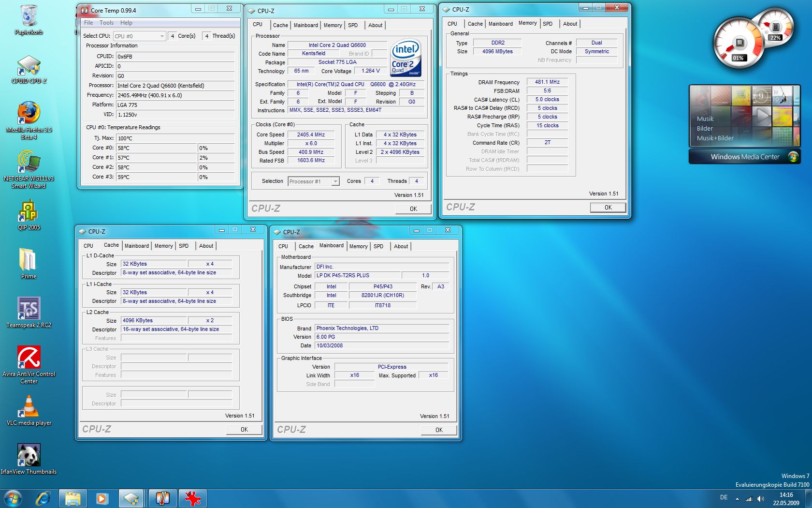
Task: Show hidden system tray icons arrow
Action: (x=737, y=499)
